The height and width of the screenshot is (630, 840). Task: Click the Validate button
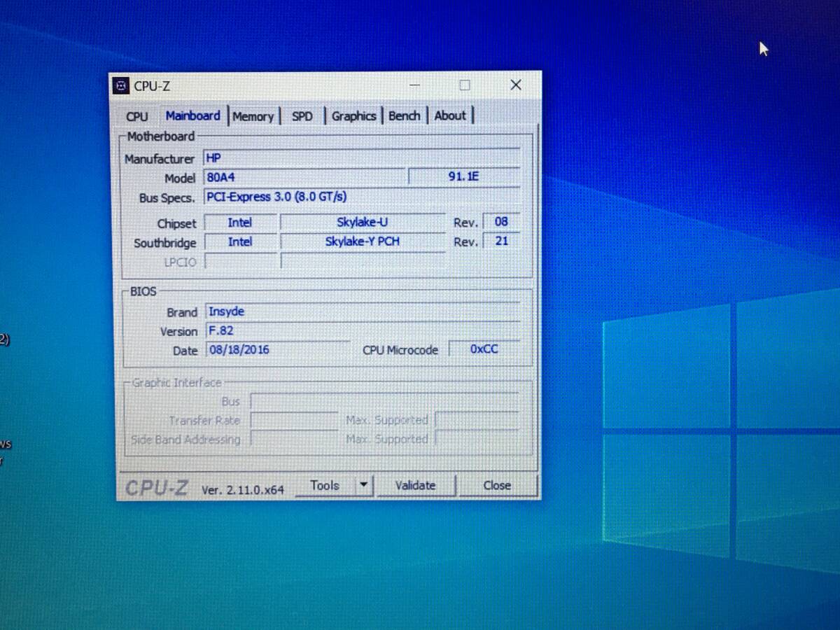click(x=415, y=485)
